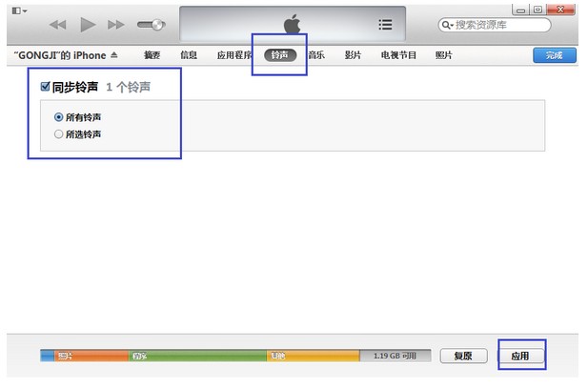Eject the GONGJI iPhone device
Viewport: 588px width, 388px height.
tap(114, 55)
